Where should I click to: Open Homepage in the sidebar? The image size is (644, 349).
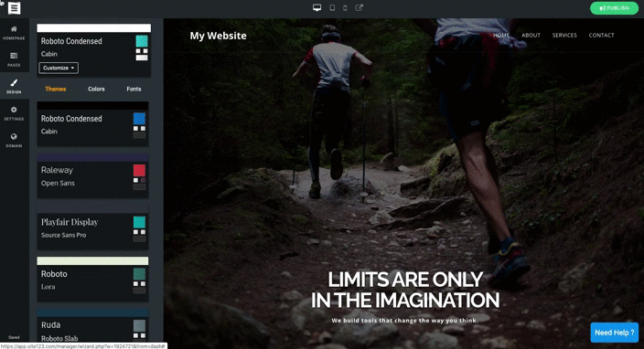(x=14, y=32)
